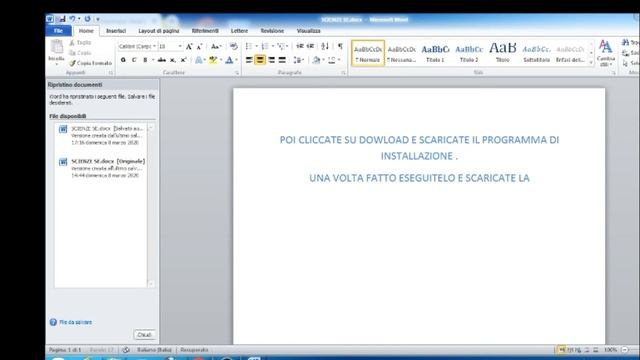Open the Quick Access toolbar customize arrow

tap(98, 19)
